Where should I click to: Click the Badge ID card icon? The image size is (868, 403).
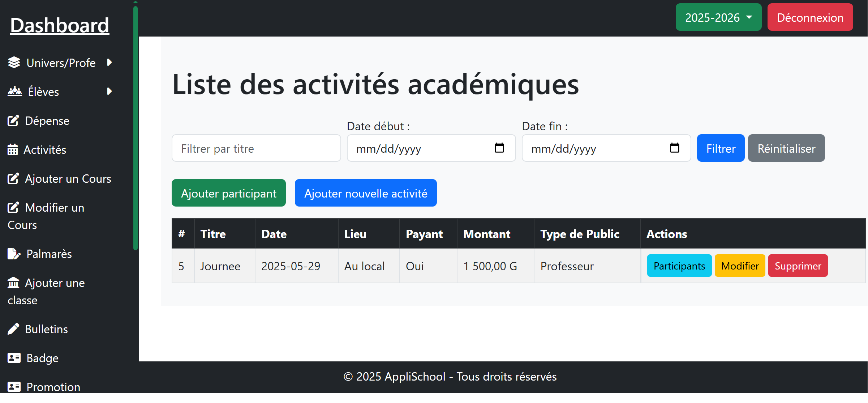click(x=14, y=358)
